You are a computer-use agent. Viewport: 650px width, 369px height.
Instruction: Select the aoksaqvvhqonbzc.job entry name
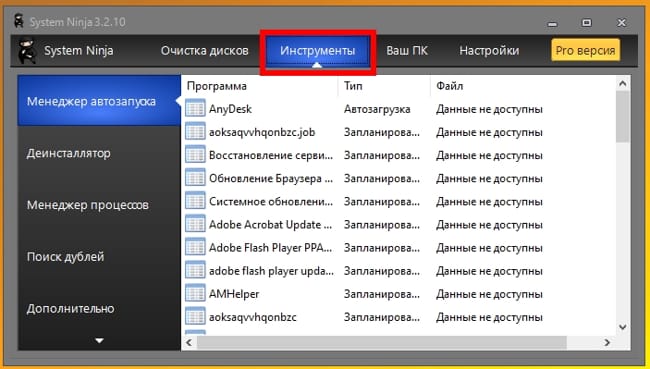click(x=262, y=132)
